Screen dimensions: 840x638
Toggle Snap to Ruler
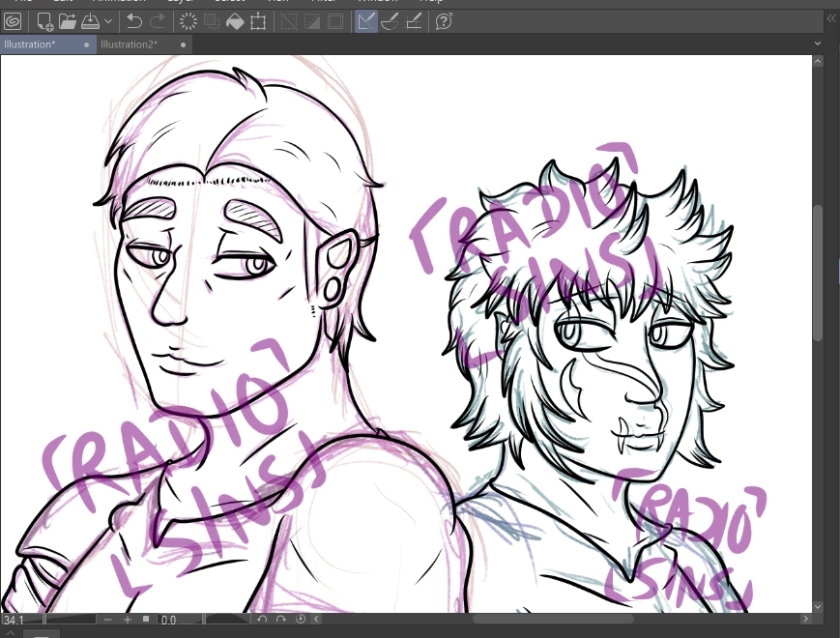point(365,20)
